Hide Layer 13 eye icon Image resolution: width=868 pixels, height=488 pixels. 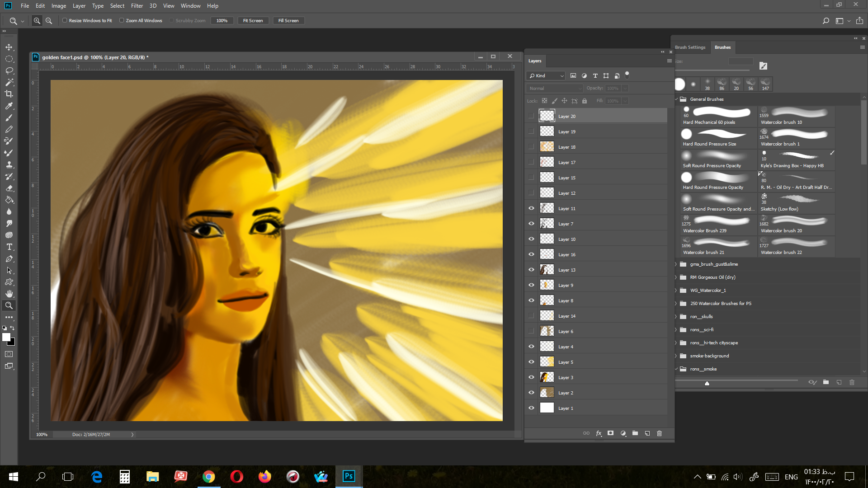click(x=531, y=270)
